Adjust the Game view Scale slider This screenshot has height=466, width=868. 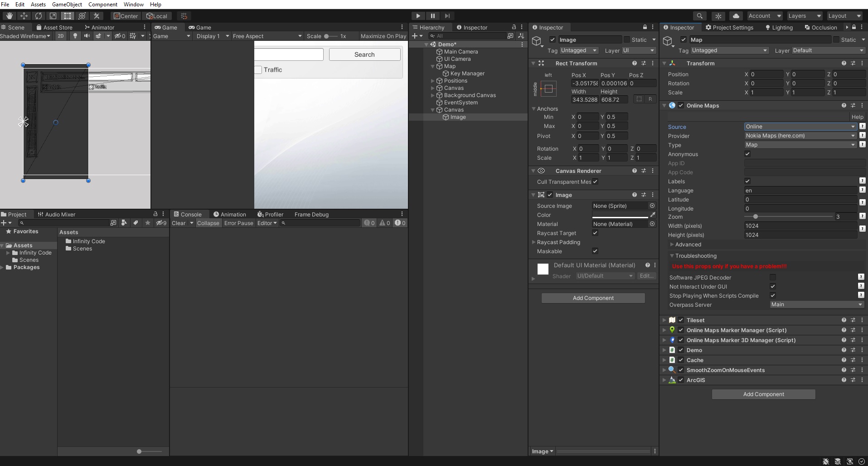pyautogui.click(x=331, y=36)
